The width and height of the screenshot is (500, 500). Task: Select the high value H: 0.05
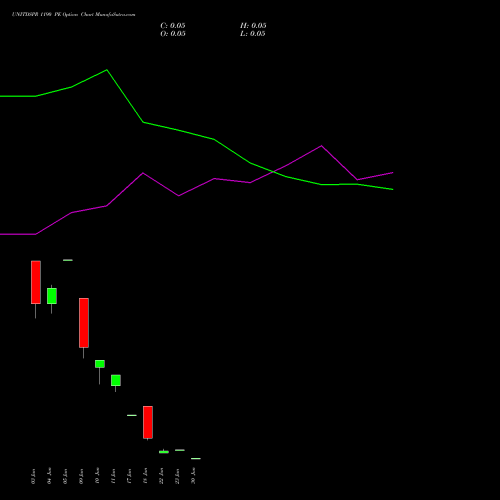(x=253, y=26)
